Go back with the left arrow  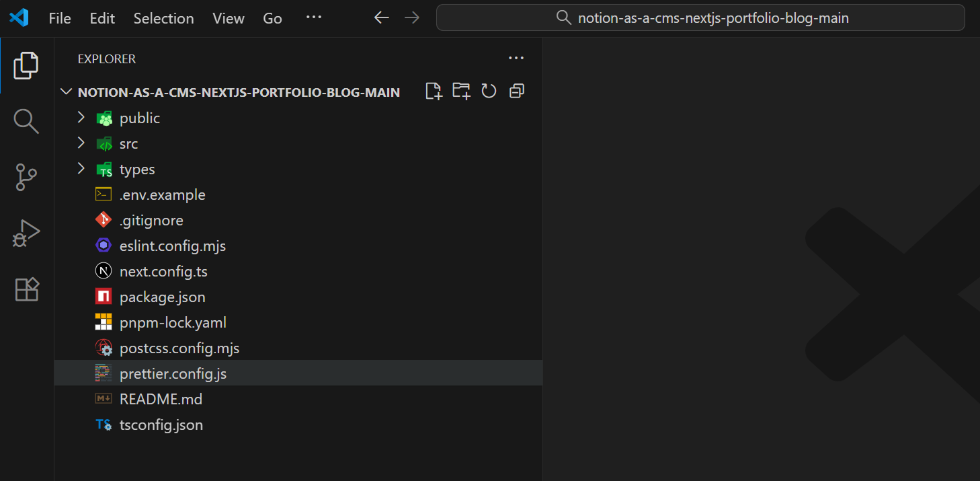coord(382,18)
